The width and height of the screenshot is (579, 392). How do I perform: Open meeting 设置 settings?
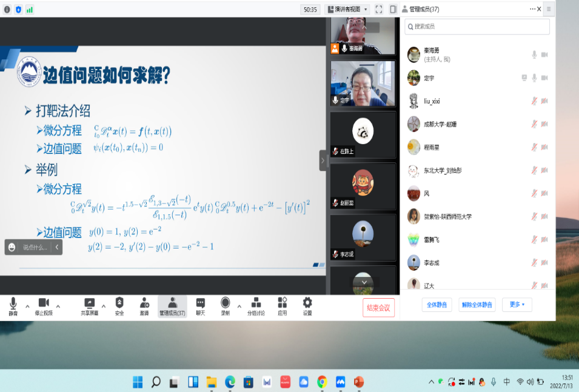pos(307,306)
